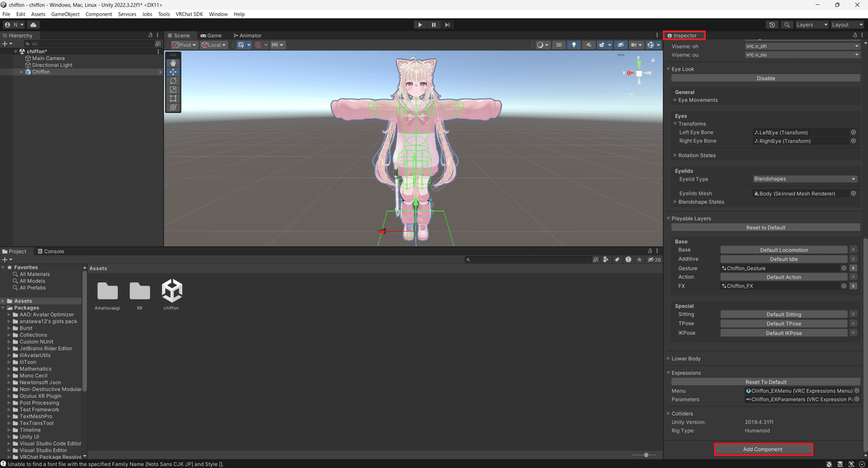This screenshot has height=468, width=868.
Task: Open the VRChat SDK menu
Action: tap(190, 14)
